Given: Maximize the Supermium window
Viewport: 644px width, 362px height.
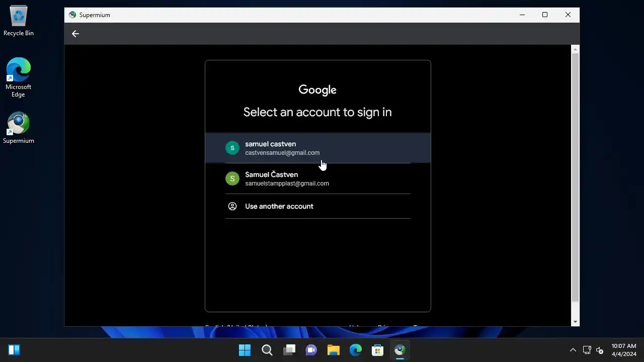Looking at the screenshot, I should click(x=545, y=15).
